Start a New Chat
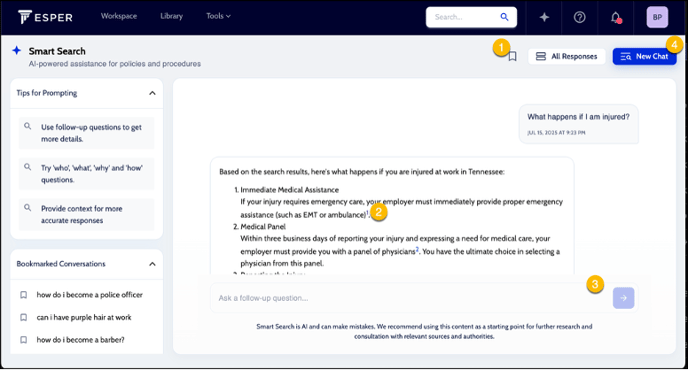Image resolution: width=688 pixels, height=370 pixels. [x=644, y=57]
